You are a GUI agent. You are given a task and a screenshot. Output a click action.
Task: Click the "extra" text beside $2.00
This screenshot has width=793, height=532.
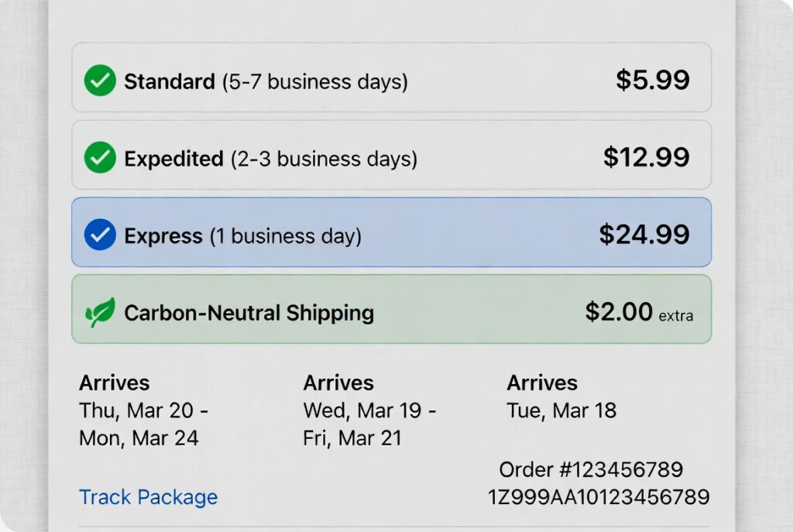coord(675,316)
